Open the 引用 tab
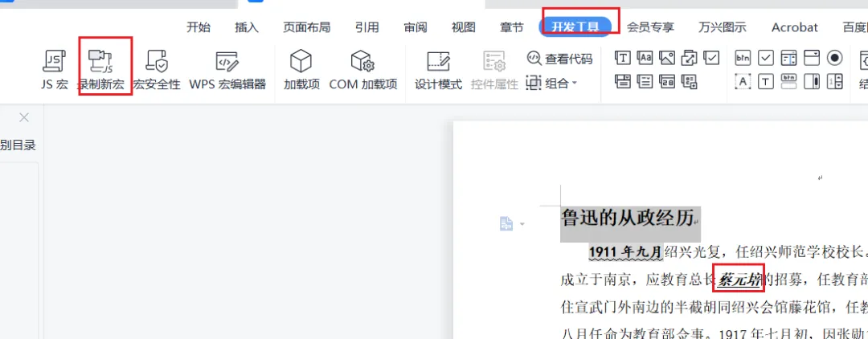The width and height of the screenshot is (868, 339). pos(367,27)
